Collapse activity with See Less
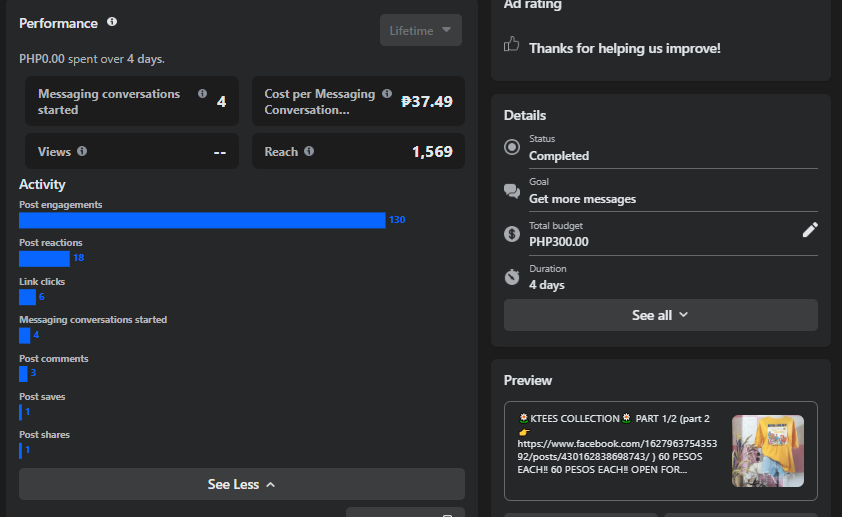Image resolution: width=842 pixels, height=517 pixels. pos(241,484)
